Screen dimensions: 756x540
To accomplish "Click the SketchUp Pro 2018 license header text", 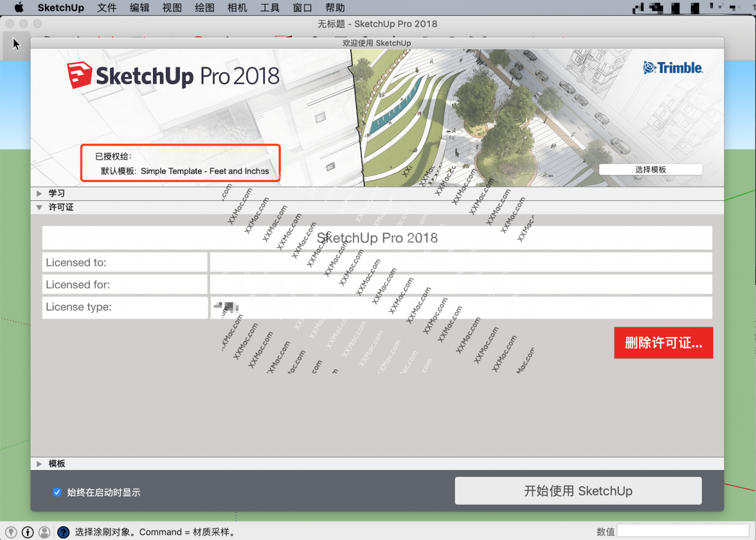I will (377, 238).
